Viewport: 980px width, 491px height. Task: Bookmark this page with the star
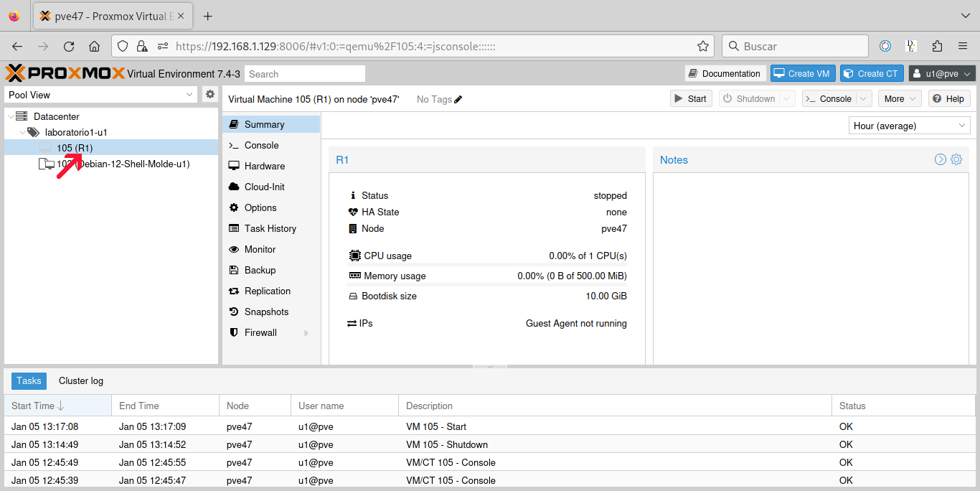pos(703,46)
